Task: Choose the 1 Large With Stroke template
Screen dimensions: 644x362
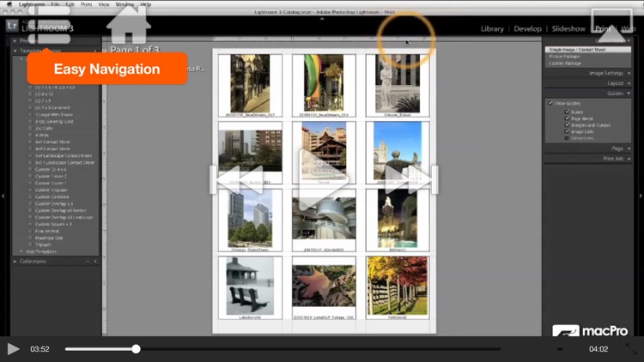Action: pos(54,114)
